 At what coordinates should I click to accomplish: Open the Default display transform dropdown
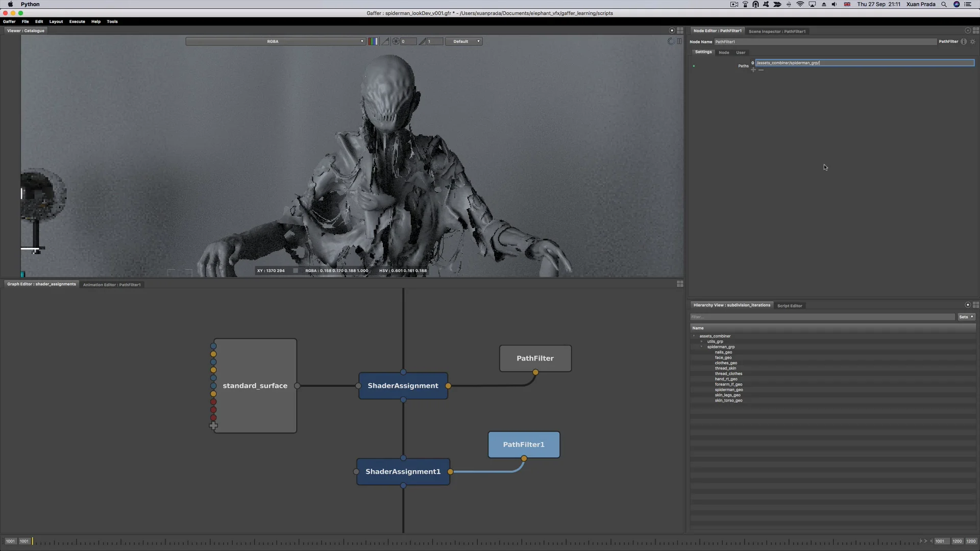(x=463, y=41)
